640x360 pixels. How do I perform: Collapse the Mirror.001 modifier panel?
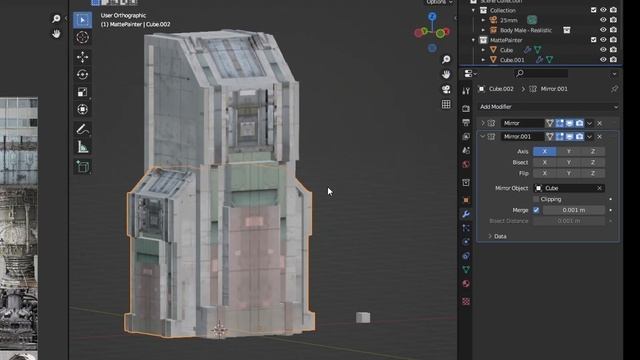(482, 137)
